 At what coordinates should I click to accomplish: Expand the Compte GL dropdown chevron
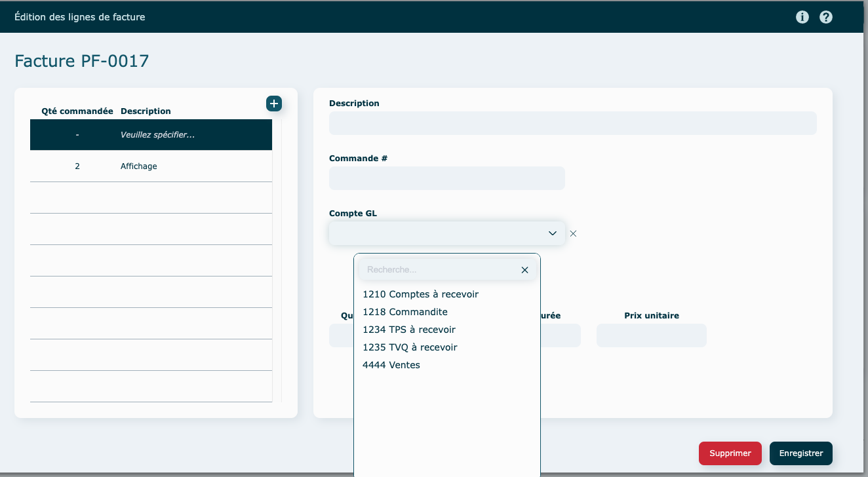click(x=552, y=233)
